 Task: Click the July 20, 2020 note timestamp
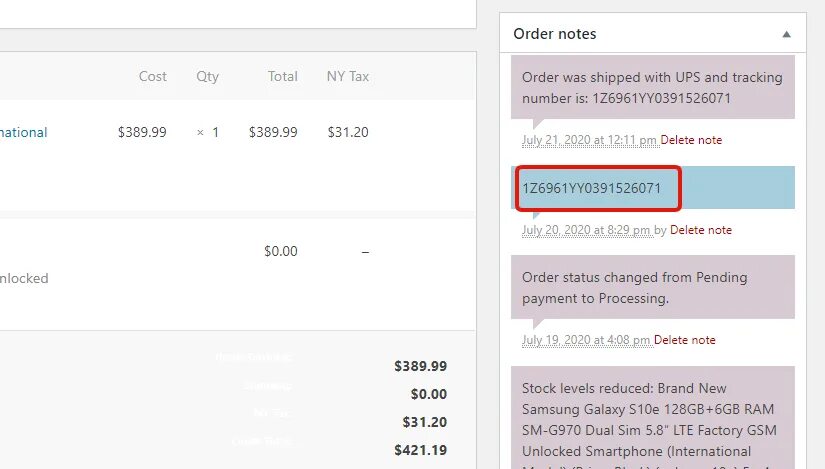[586, 230]
